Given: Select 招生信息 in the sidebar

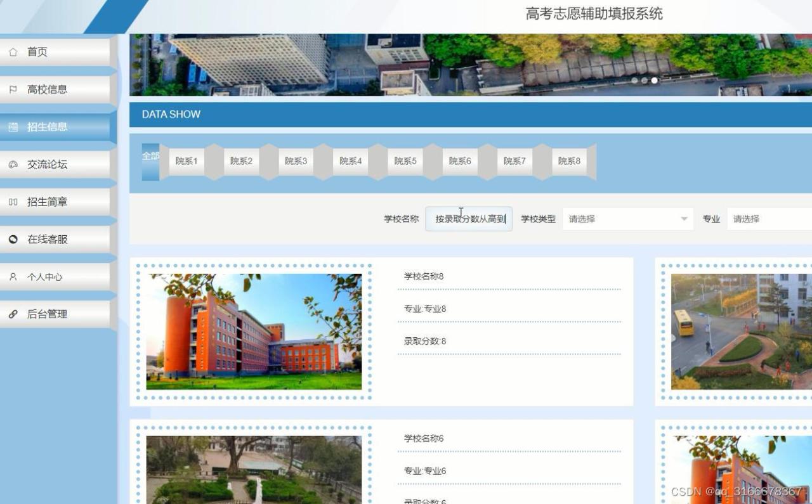Looking at the screenshot, I should [x=55, y=127].
